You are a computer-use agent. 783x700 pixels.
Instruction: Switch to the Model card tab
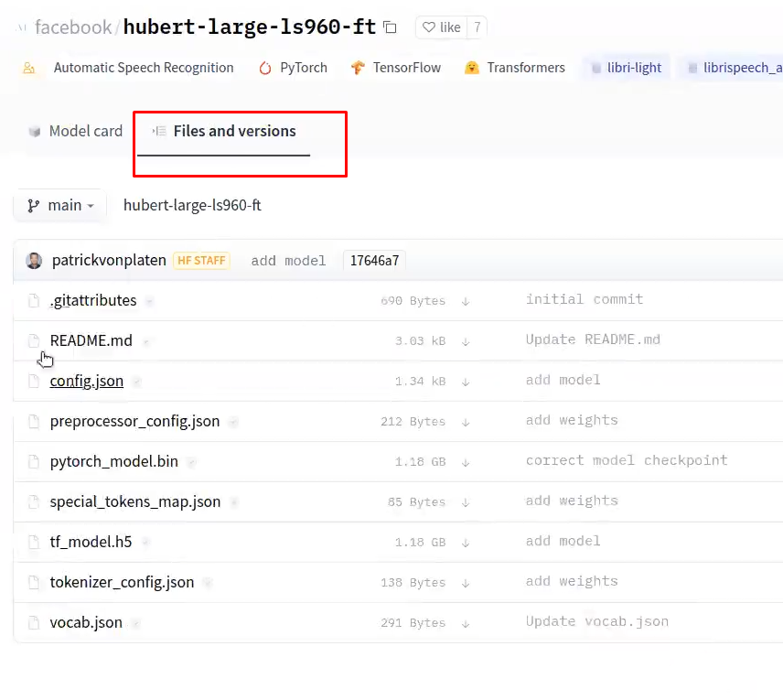click(x=76, y=131)
